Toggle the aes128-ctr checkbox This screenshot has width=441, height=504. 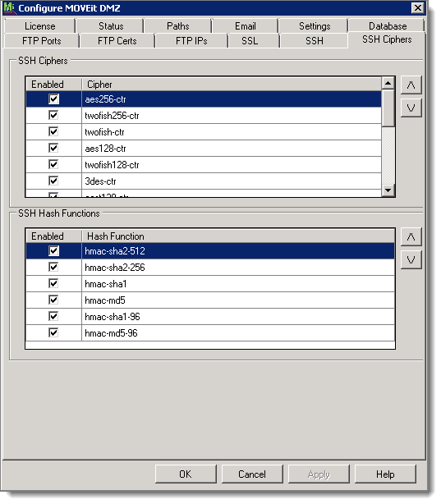53,149
